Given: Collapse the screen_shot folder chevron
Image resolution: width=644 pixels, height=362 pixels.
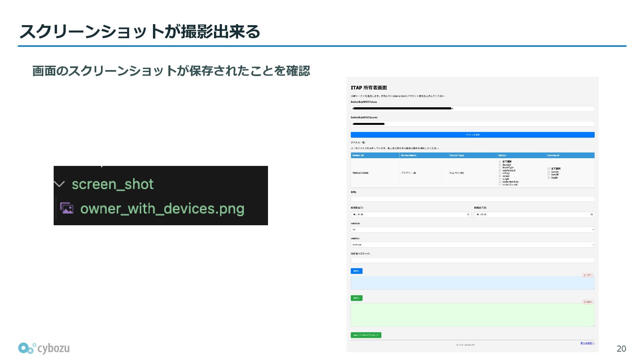Looking at the screenshot, I should coord(59,184).
